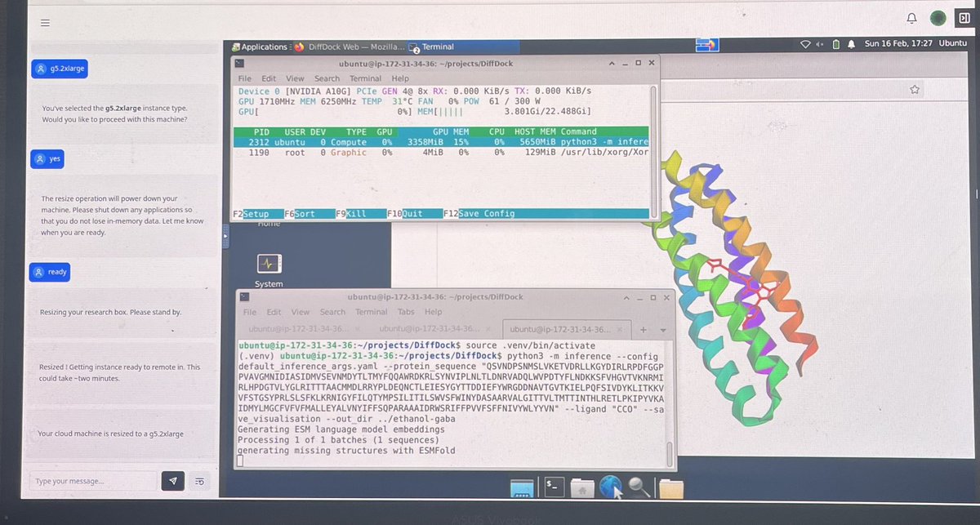The height and width of the screenshot is (525, 980).
Task: Click the scrollbar of GPU monitor terminal
Action: (x=653, y=152)
